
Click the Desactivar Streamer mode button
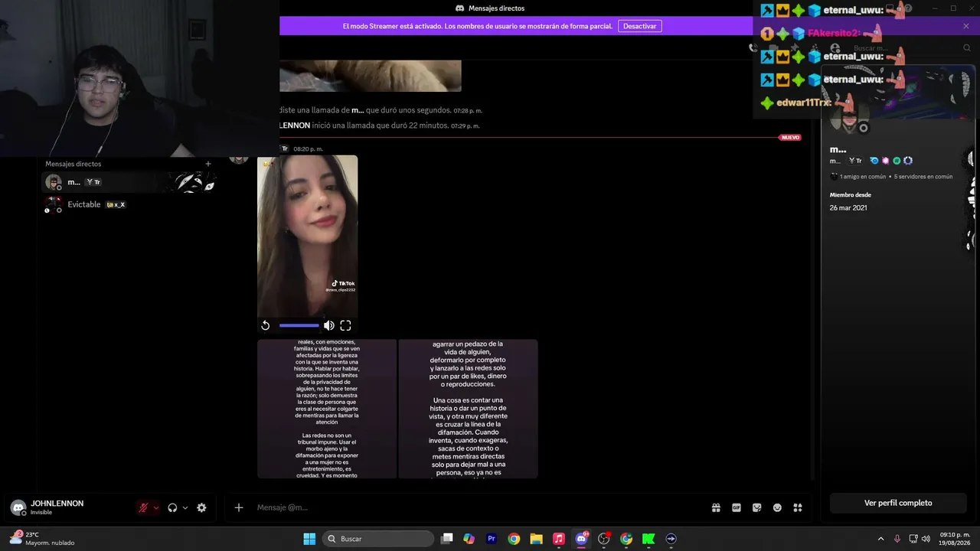(x=639, y=26)
